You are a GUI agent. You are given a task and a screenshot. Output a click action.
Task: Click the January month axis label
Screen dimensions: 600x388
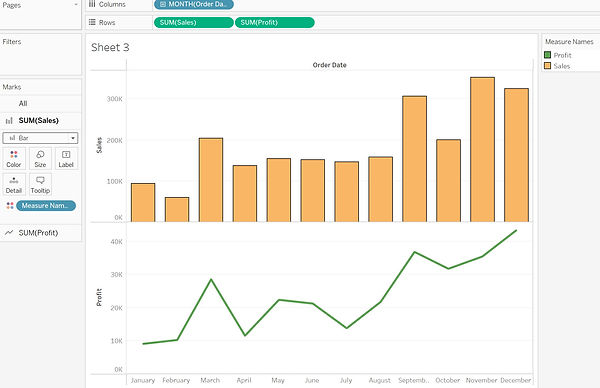143,380
